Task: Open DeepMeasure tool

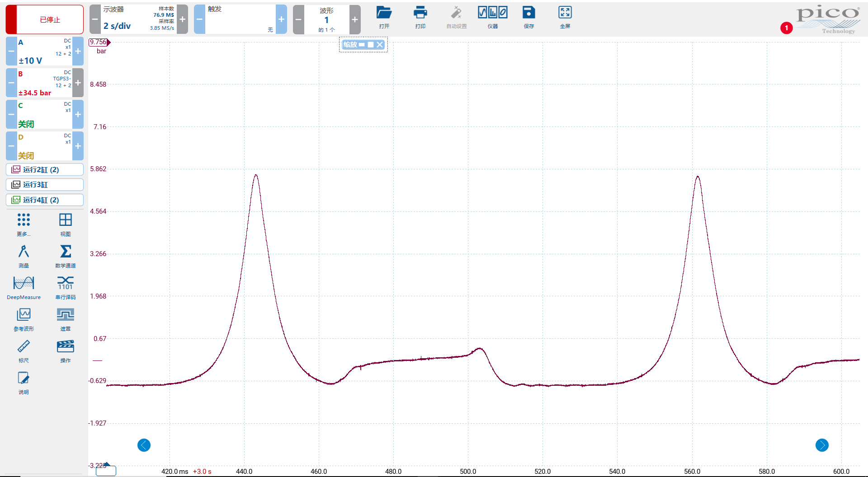Action: (x=24, y=287)
